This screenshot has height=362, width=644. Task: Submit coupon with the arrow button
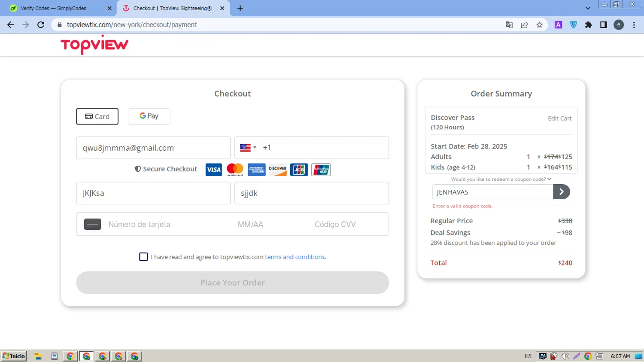(562, 192)
